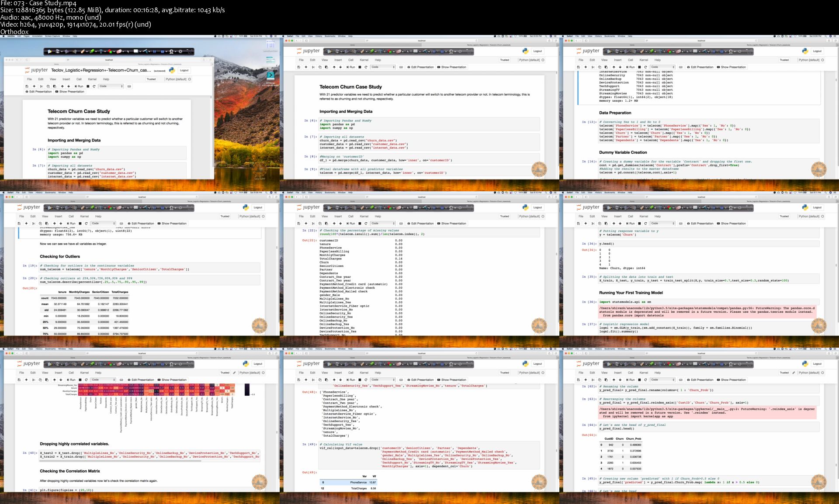839x504 pixels.
Task: Open the Code dropdown in the Dropping highly correlated variables frame
Action: pyautogui.click(x=103, y=380)
